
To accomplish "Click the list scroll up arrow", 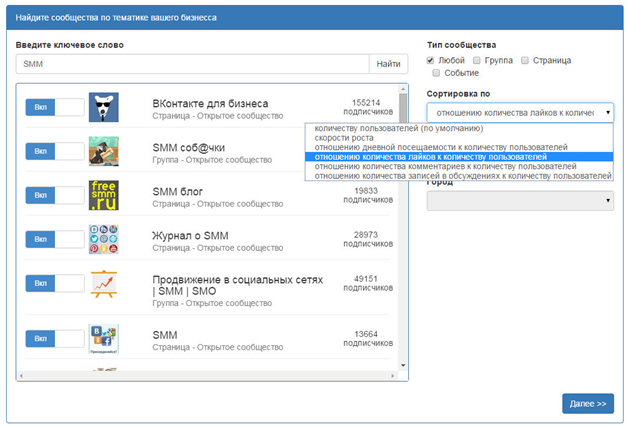I will pyautogui.click(x=403, y=89).
